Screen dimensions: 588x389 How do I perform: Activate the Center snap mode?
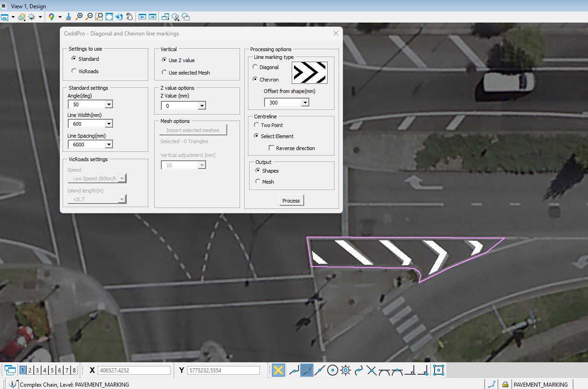[332, 370]
